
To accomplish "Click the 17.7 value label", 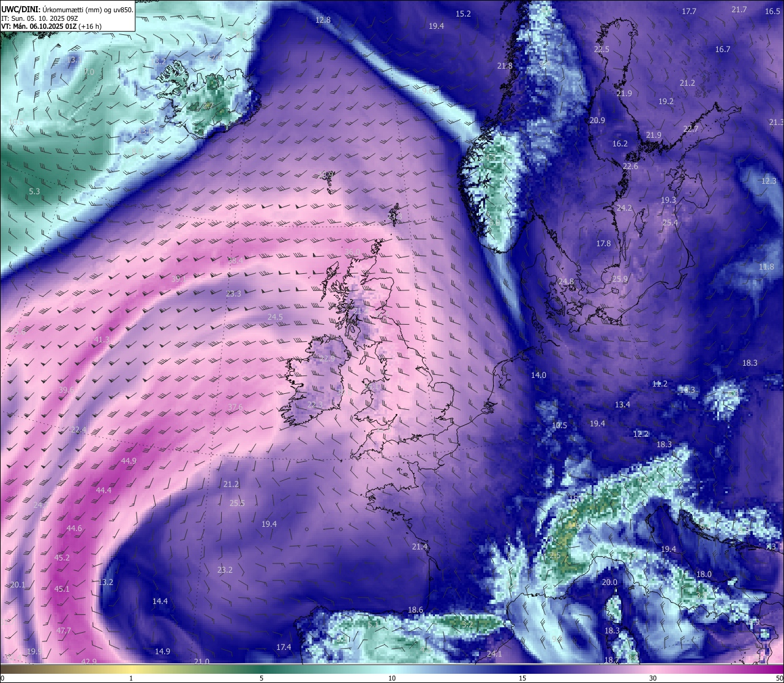I will 689,11.
